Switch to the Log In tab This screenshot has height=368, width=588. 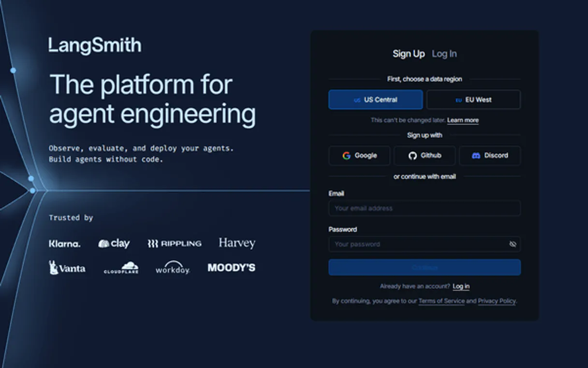[444, 54]
